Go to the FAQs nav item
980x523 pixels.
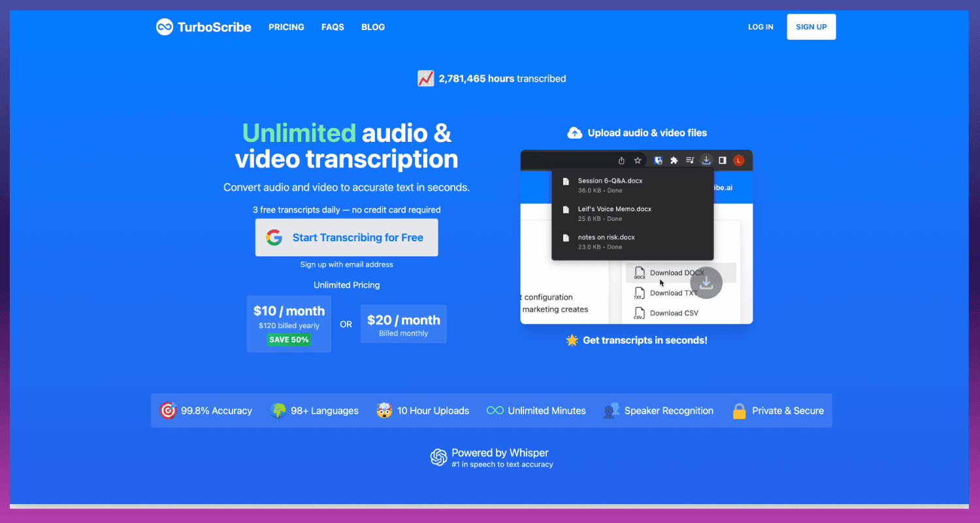coord(333,27)
